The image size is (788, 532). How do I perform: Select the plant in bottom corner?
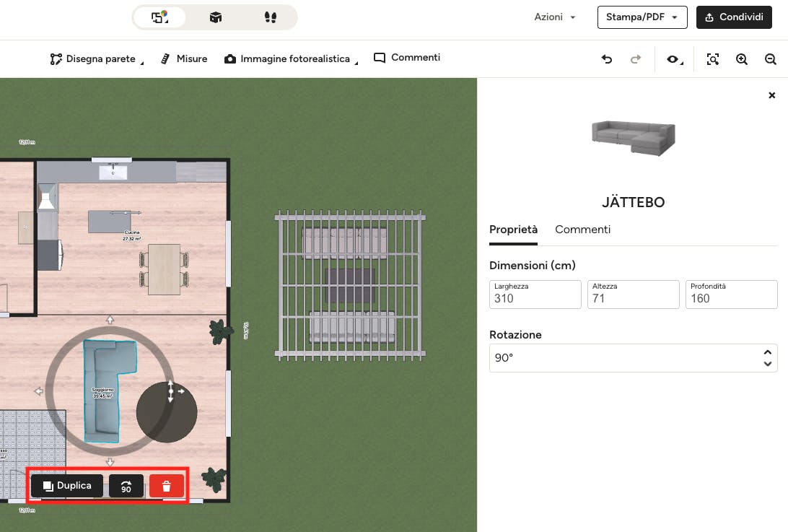pos(213,479)
